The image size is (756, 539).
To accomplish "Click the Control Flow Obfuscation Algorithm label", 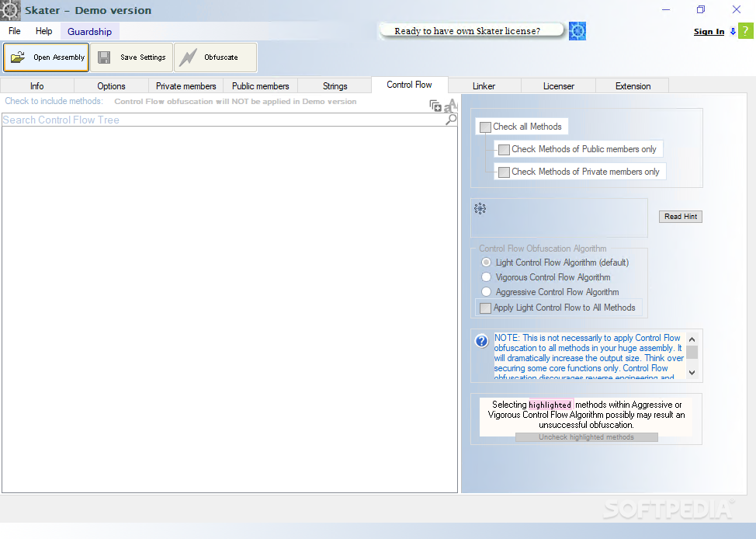I will (543, 249).
